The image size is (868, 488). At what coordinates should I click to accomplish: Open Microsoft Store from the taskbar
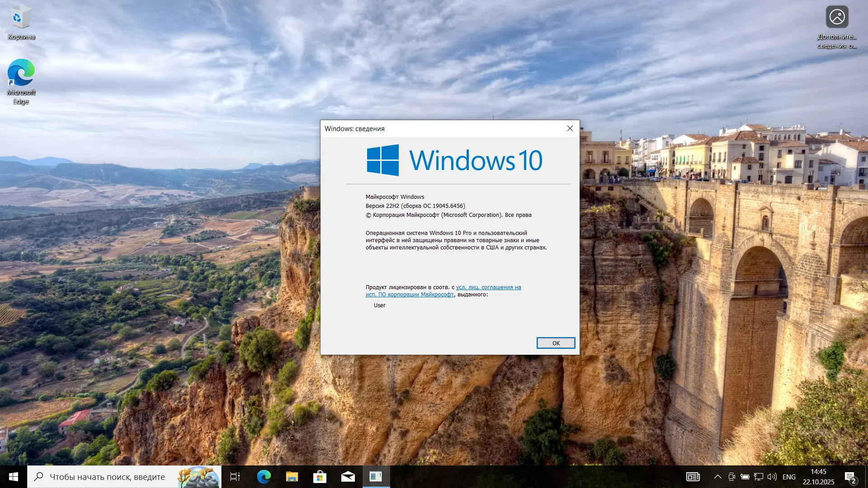(320, 477)
